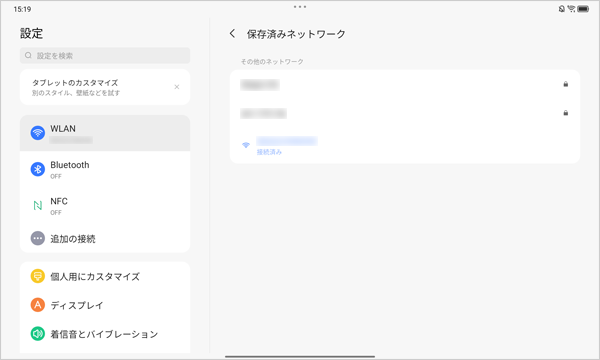
Task: Open the WLAN settings icon
Action: [38, 133]
